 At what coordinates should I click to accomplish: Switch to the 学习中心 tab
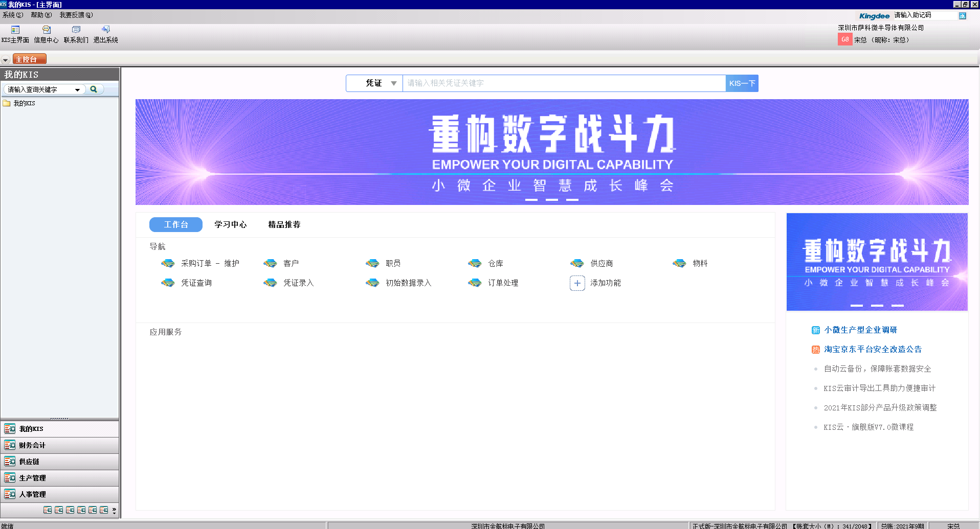click(x=231, y=224)
